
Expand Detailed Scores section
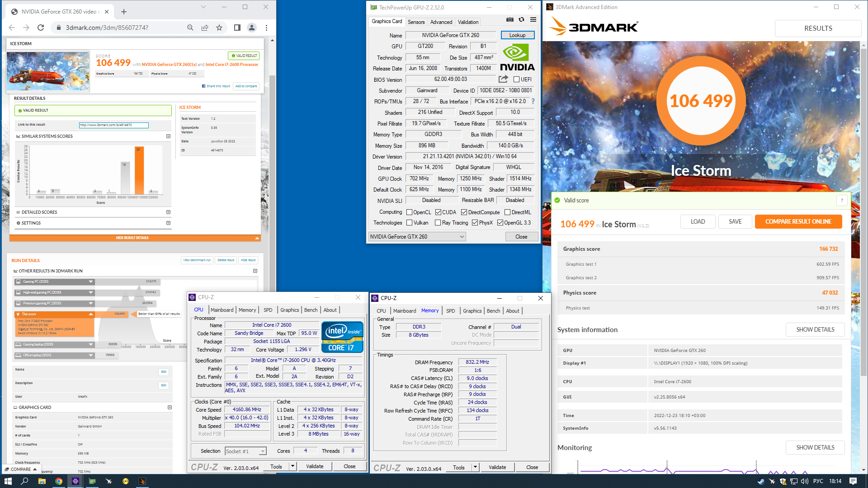168,212
